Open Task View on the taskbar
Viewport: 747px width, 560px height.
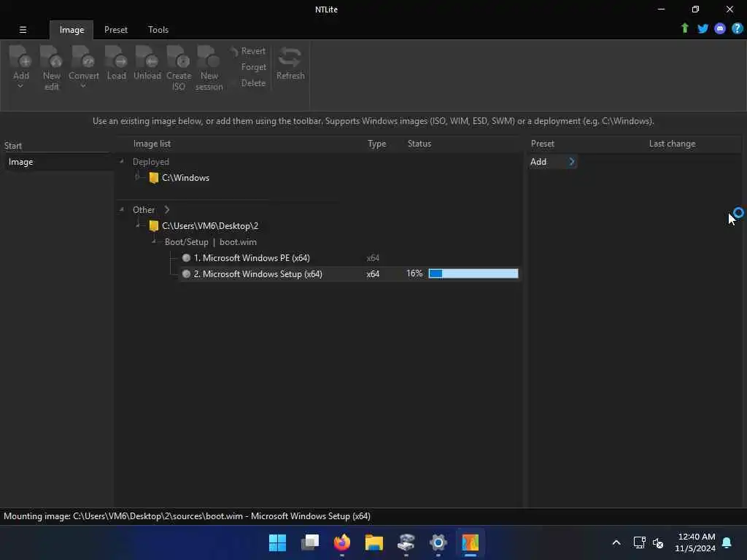[x=309, y=542]
